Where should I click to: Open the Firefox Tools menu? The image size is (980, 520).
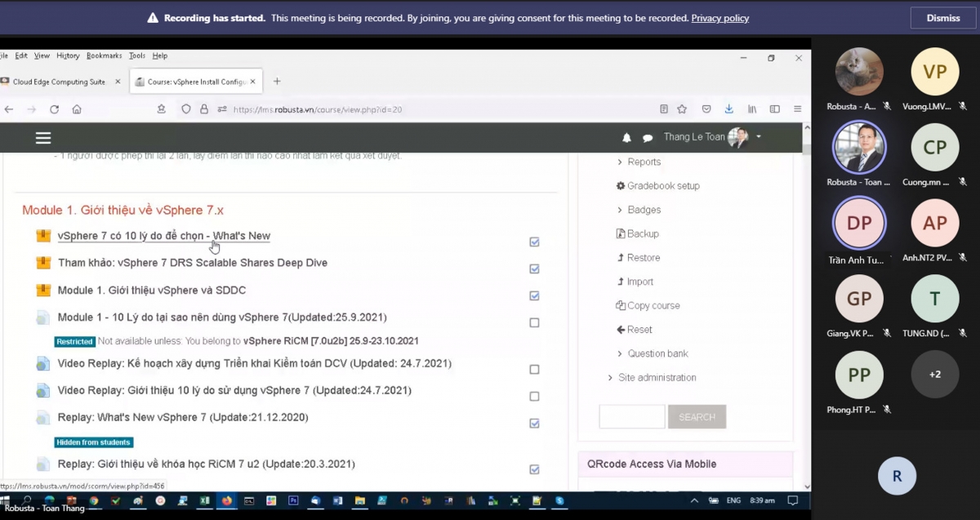point(136,56)
